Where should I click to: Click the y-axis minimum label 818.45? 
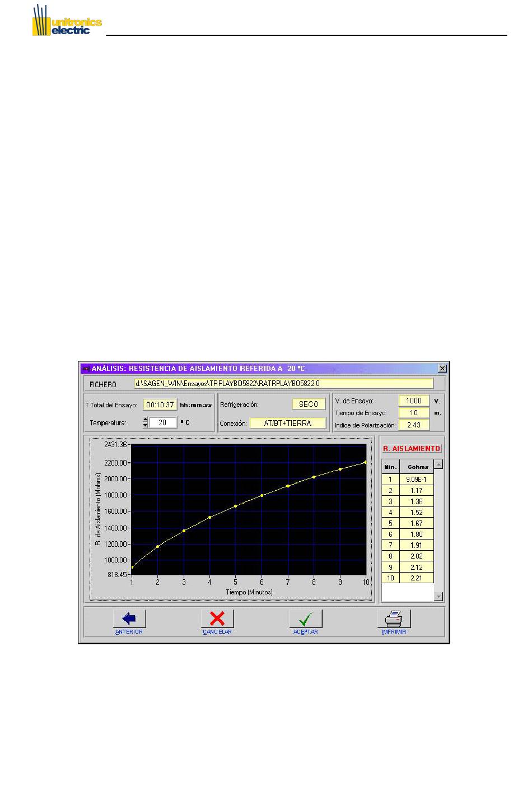click(117, 575)
